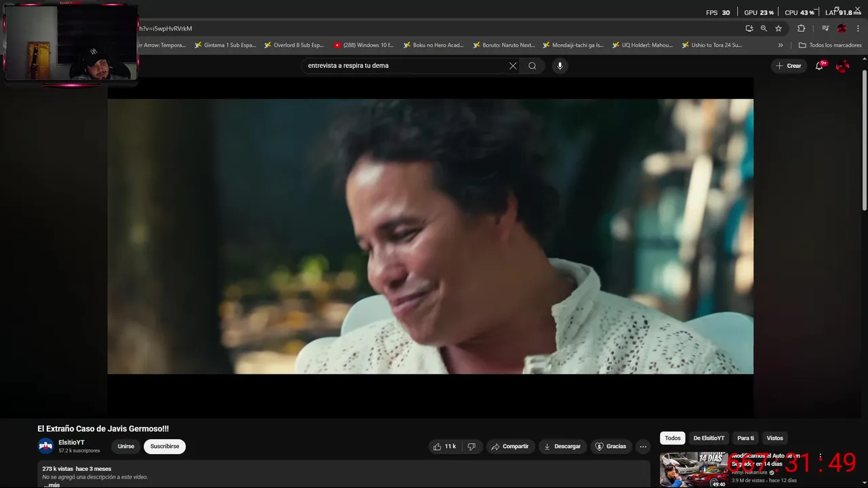Open Ushio to Tora 24 Su bookmark
The width and height of the screenshot is (868, 488).
[711, 45]
